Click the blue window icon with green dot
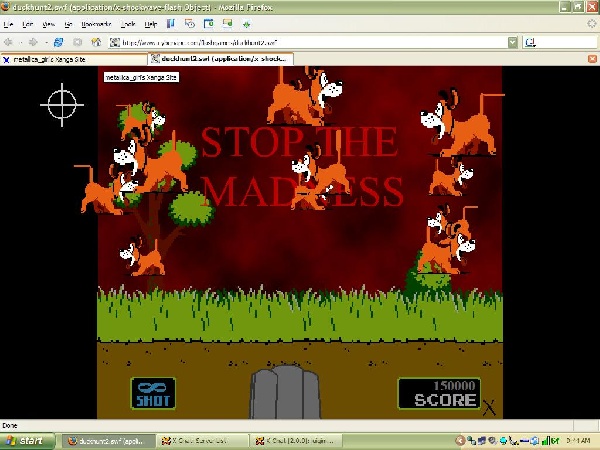600x450 pixels. [209, 24]
